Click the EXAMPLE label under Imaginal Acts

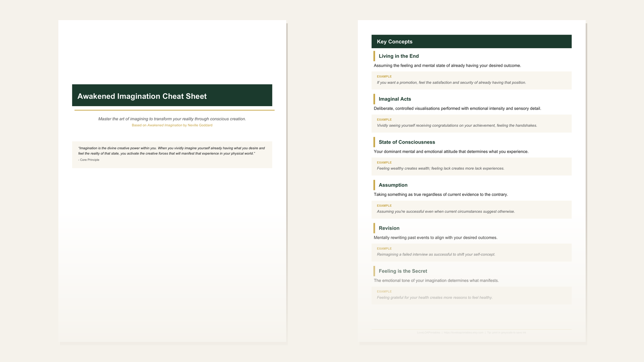[x=384, y=119]
